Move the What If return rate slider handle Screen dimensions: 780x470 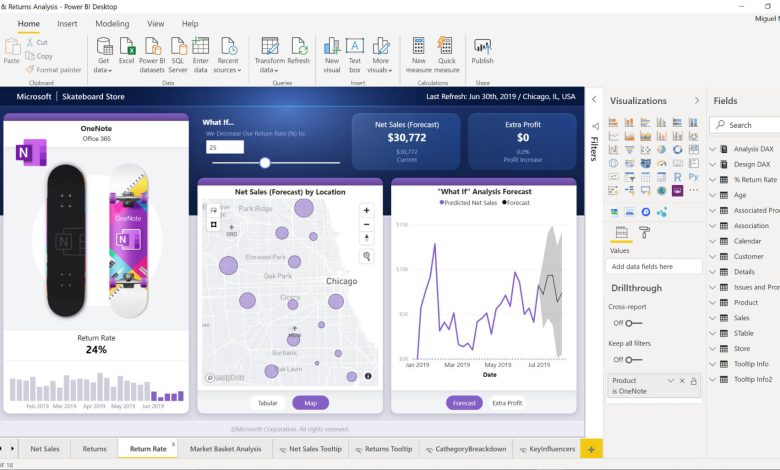pyautogui.click(x=265, y=163)
